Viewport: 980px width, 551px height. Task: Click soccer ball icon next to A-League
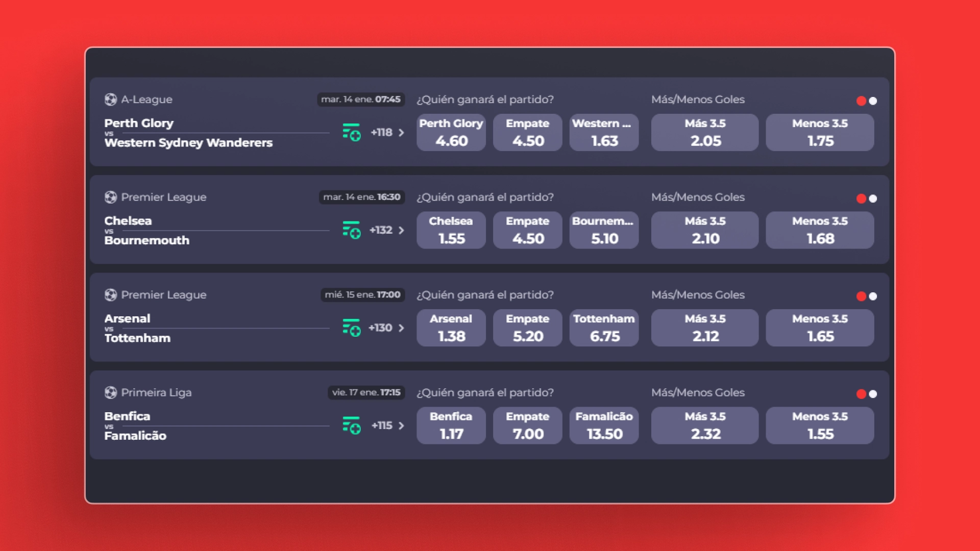(111, 99)
